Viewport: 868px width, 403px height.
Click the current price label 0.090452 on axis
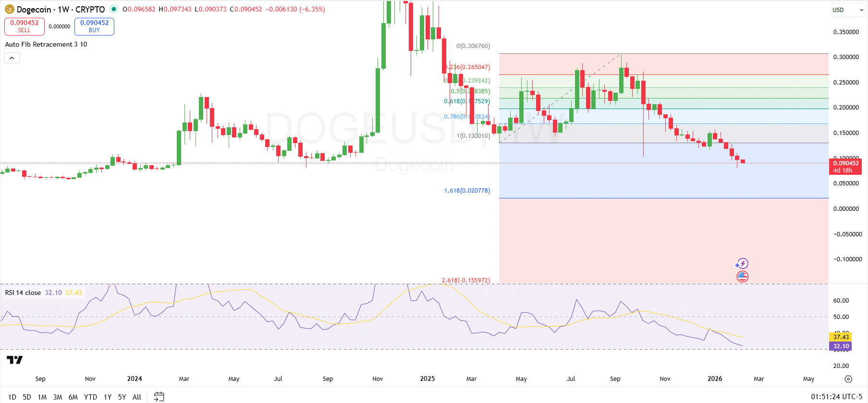[845, 167]
